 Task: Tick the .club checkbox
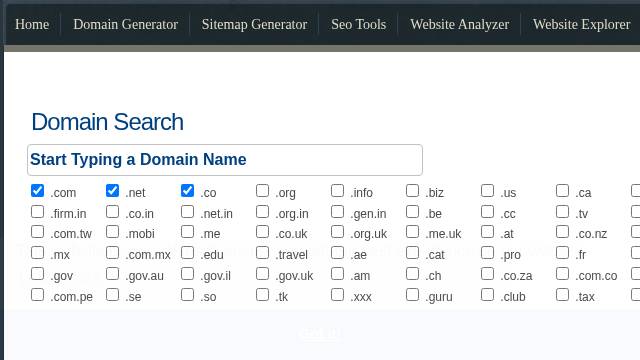pos(487,295)
